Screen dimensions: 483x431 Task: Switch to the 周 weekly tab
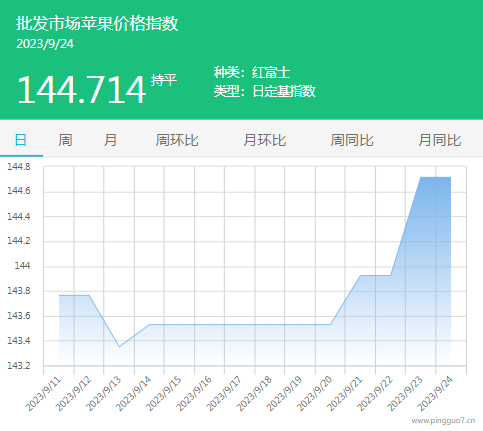[65, 140]
